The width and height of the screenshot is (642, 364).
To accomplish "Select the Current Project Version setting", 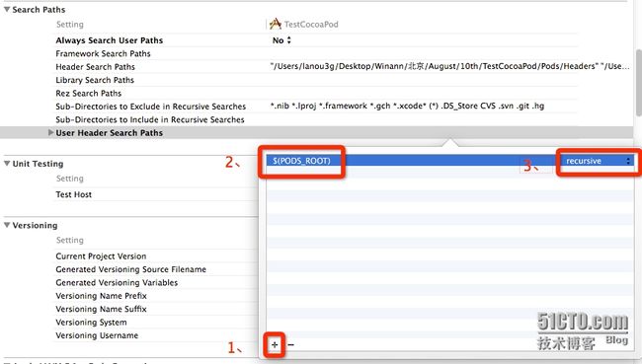I will point(101,256).
